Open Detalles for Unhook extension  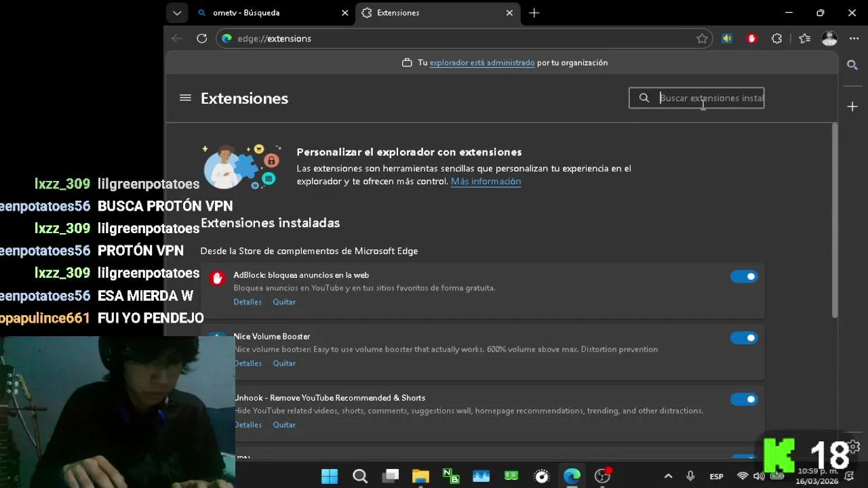coord(249,425)
